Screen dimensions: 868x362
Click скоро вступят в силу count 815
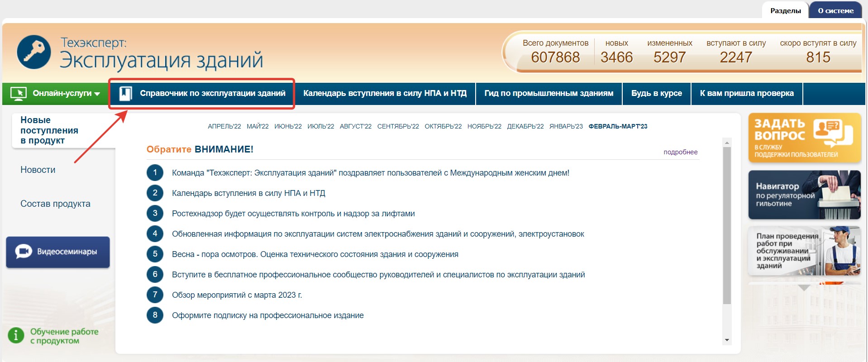[x=818, y=57]
